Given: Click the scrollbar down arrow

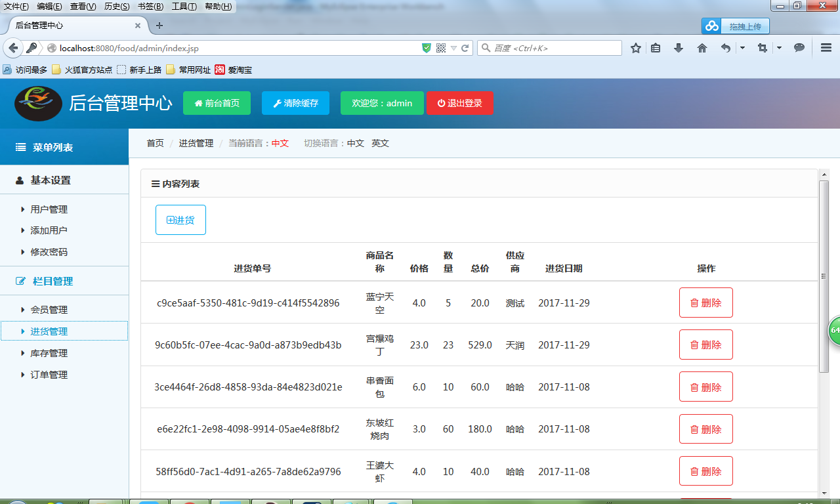Looking at the screenshot, I should 824,493.
